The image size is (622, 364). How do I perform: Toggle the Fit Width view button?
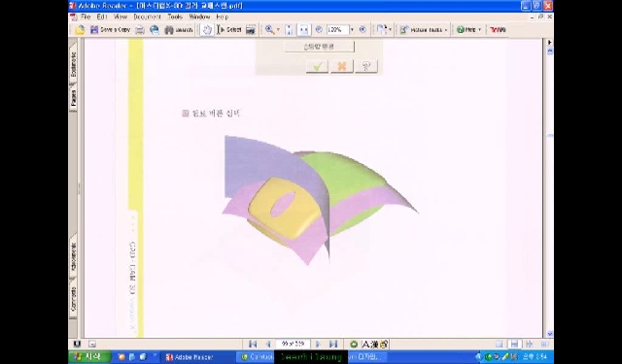click(x=303, y=30)
